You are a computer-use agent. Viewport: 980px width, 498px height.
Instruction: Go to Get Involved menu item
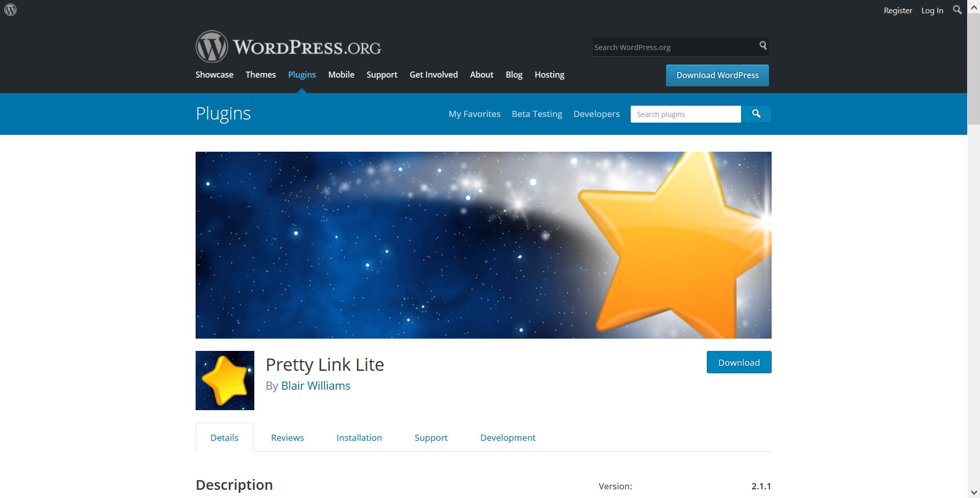click(x=434, y=75)
